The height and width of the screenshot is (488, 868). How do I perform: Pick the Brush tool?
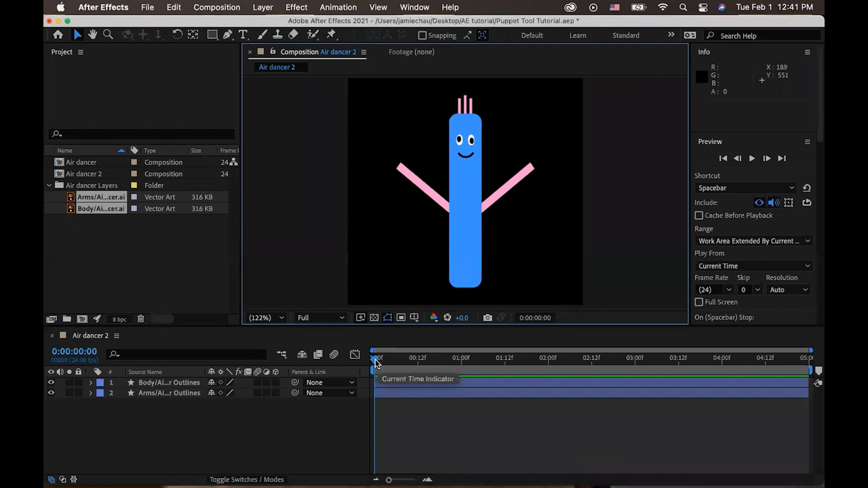pos(262,34)
